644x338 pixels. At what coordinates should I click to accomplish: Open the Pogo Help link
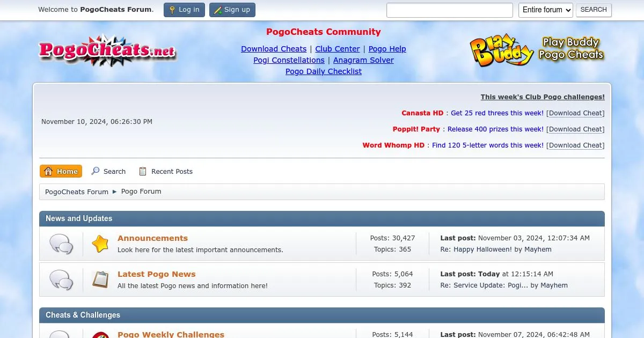(387, 49)
